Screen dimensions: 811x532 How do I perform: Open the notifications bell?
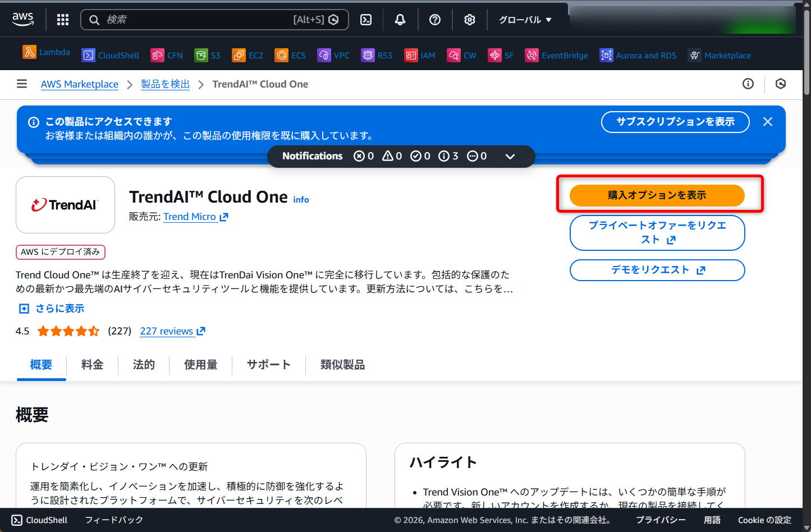pyautogui.click(x=400, y=20)
